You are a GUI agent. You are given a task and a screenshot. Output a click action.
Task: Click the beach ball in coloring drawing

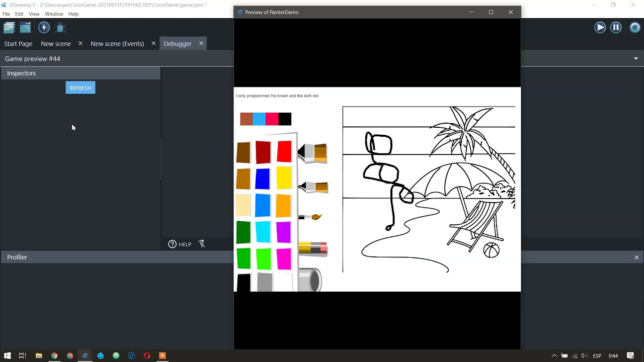492,250
